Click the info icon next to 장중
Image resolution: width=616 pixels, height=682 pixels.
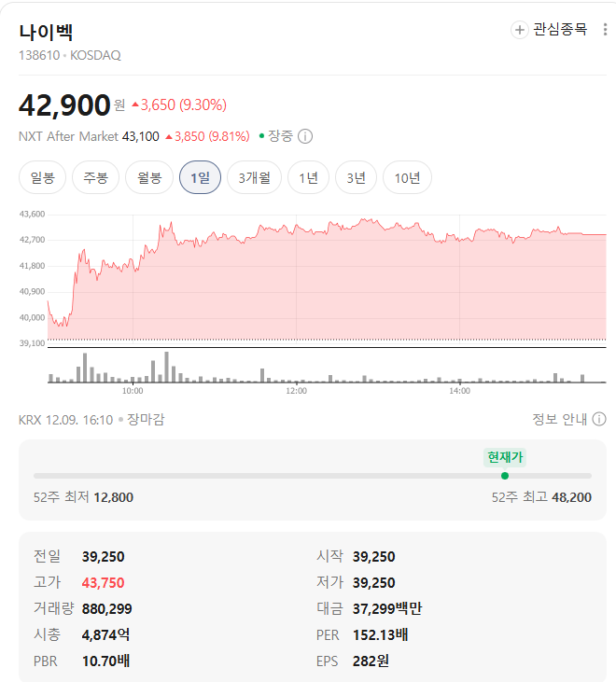pos(305,136)
